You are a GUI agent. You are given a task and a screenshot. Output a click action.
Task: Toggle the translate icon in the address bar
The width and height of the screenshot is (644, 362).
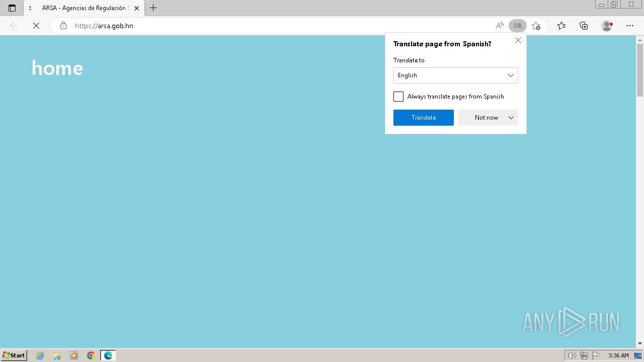pyautogui.click(x=518, y=26)
